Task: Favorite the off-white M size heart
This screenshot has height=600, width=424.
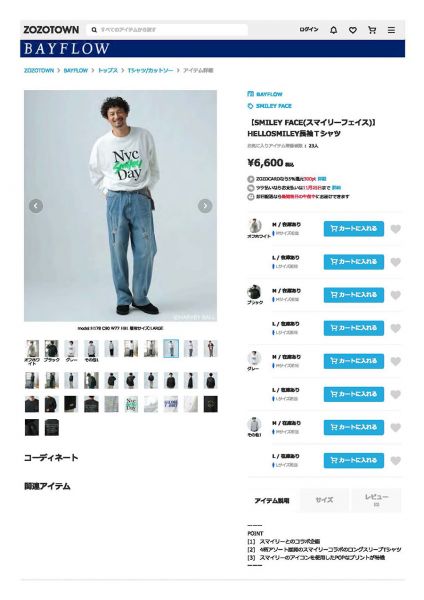Action: (x=396, y=229)
